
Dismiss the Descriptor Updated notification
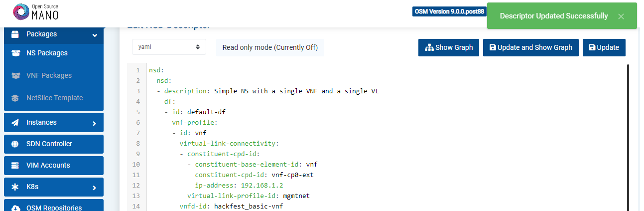click(x=621, y=16)
